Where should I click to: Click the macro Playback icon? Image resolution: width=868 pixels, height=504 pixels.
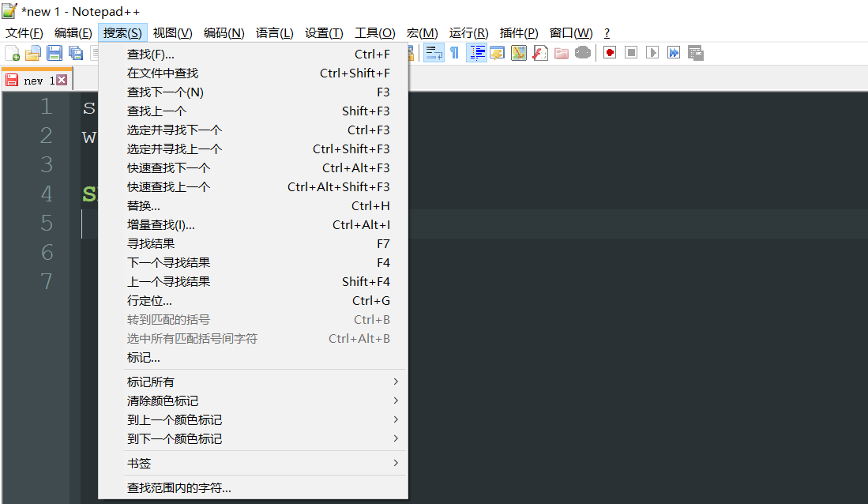click(652, 53)
